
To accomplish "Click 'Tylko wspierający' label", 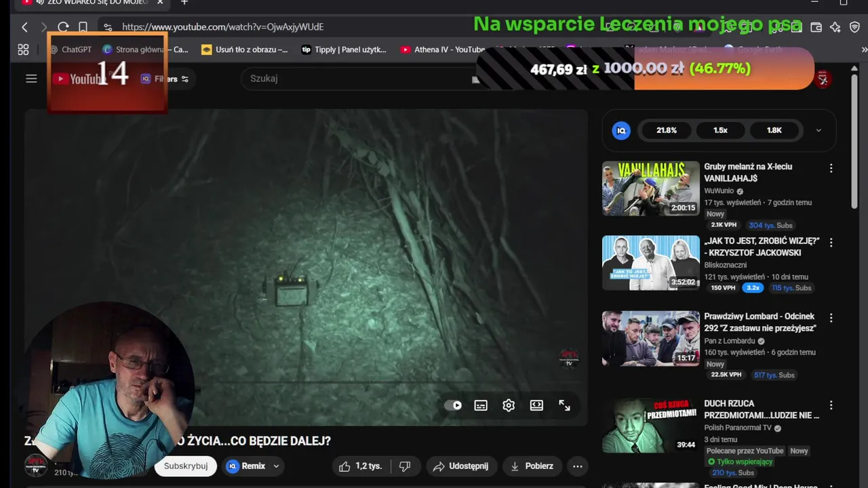I will 739,462.
